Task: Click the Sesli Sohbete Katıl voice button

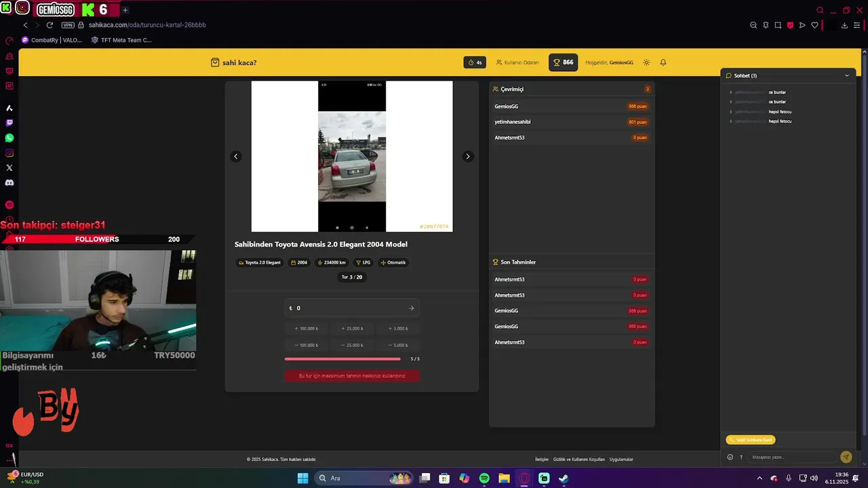Action: (x=750, y=440)
